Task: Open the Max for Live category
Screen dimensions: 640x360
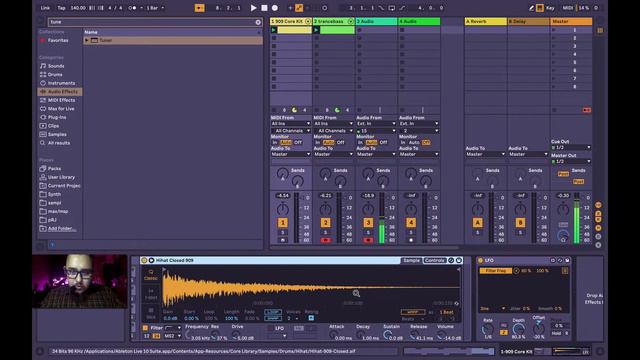Action: point(61,109)
